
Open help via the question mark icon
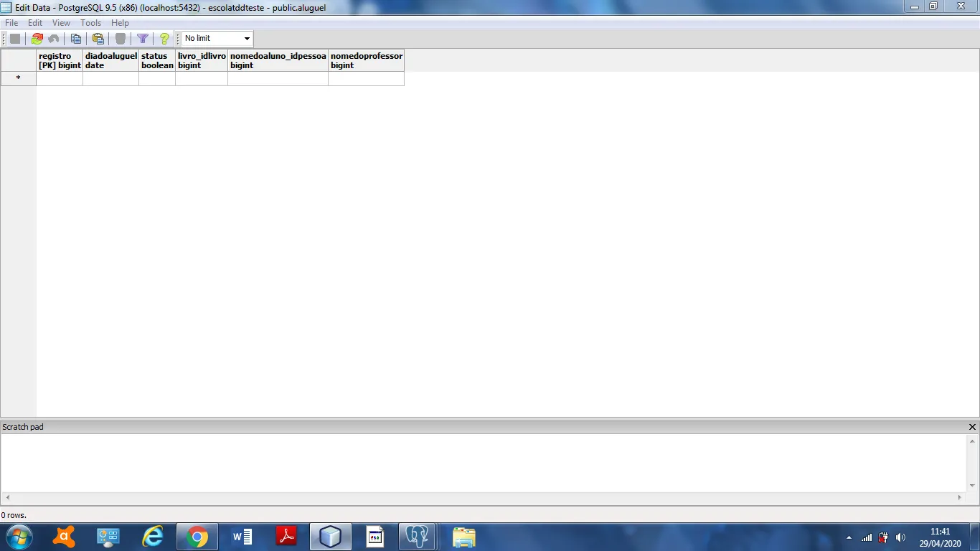(164, 39)
